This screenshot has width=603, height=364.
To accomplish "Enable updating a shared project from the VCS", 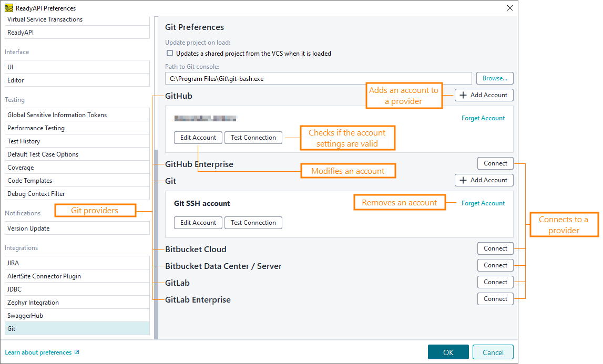I will [x=169, y=53].
